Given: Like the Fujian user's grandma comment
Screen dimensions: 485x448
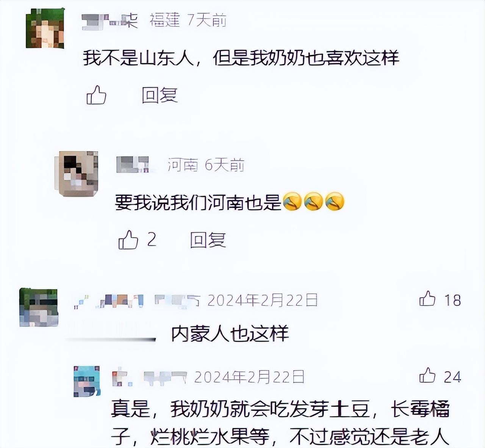Looking at the screenshot, I should [96, 95].
